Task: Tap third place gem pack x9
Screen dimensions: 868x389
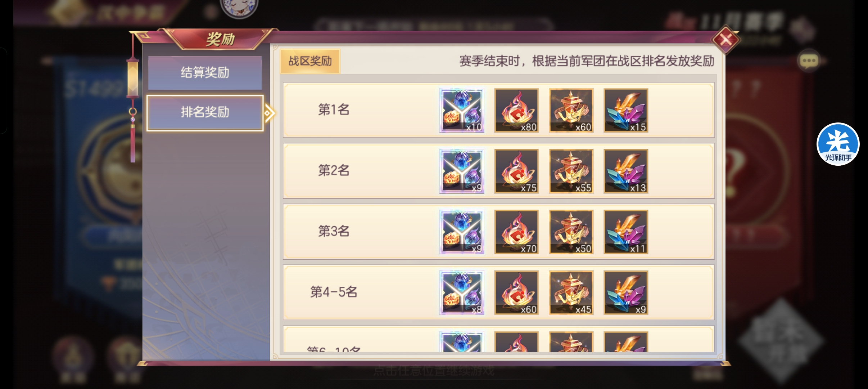Action: pyautogui.click(x=462, y=232)
